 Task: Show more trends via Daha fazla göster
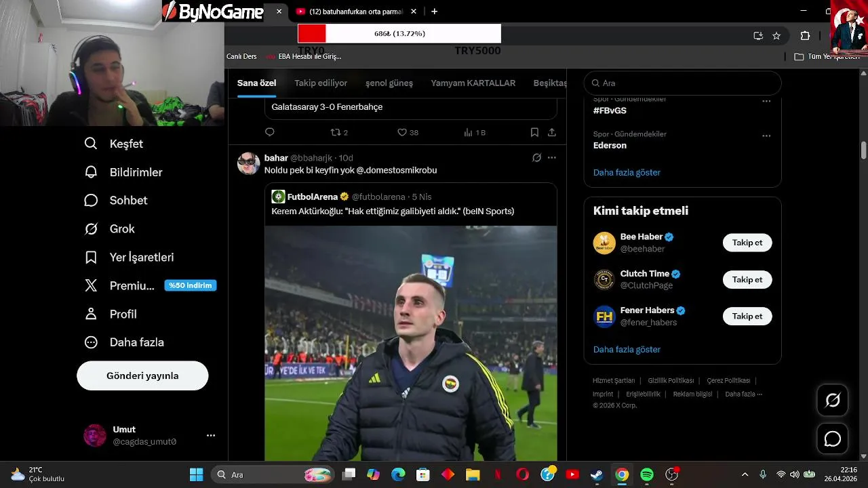pyautogui.click(x=627, y=172)
